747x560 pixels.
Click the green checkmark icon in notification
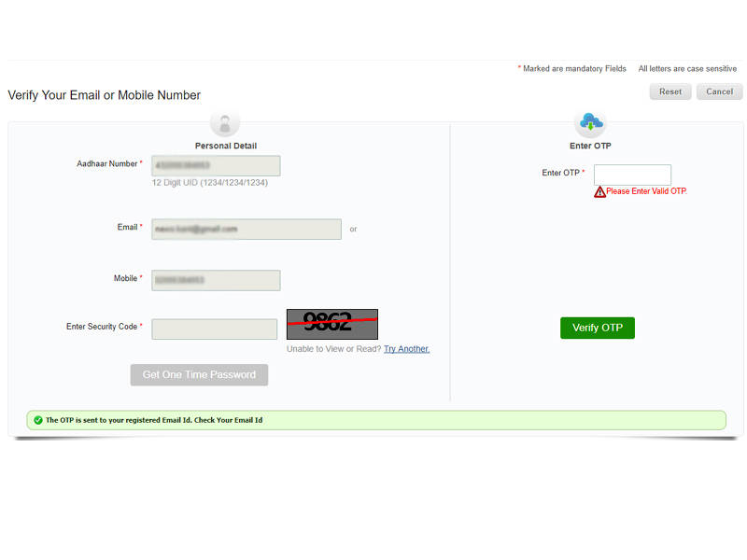pos(37,420)
